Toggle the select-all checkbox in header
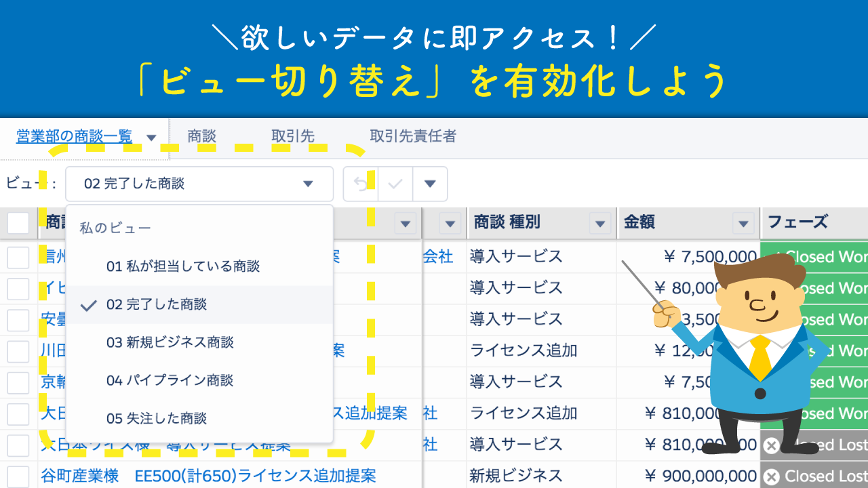This screenshot has width=868, height=488. click(18, 222)
